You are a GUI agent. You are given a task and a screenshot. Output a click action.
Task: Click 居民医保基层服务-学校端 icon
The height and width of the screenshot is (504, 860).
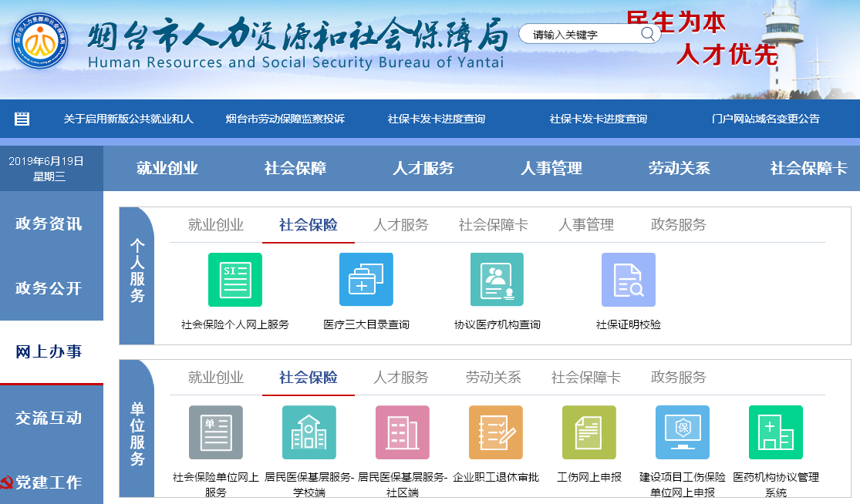coord(309,432)
